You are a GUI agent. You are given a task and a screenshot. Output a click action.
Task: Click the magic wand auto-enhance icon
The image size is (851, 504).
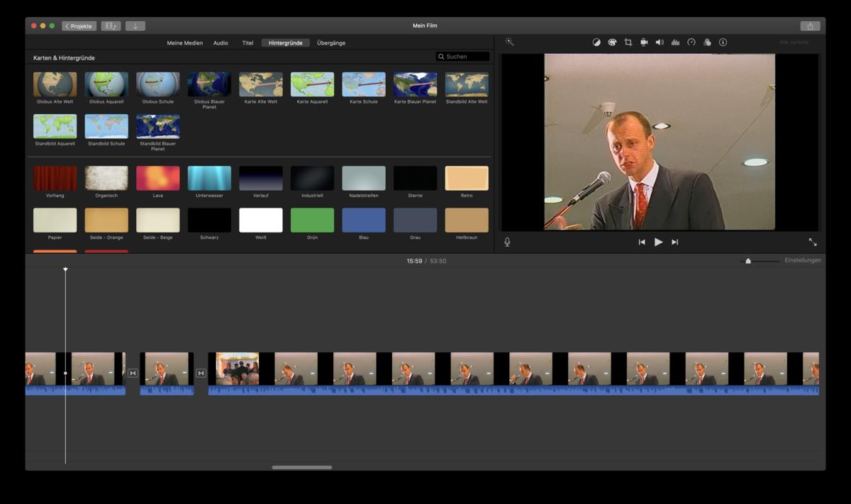509,43
